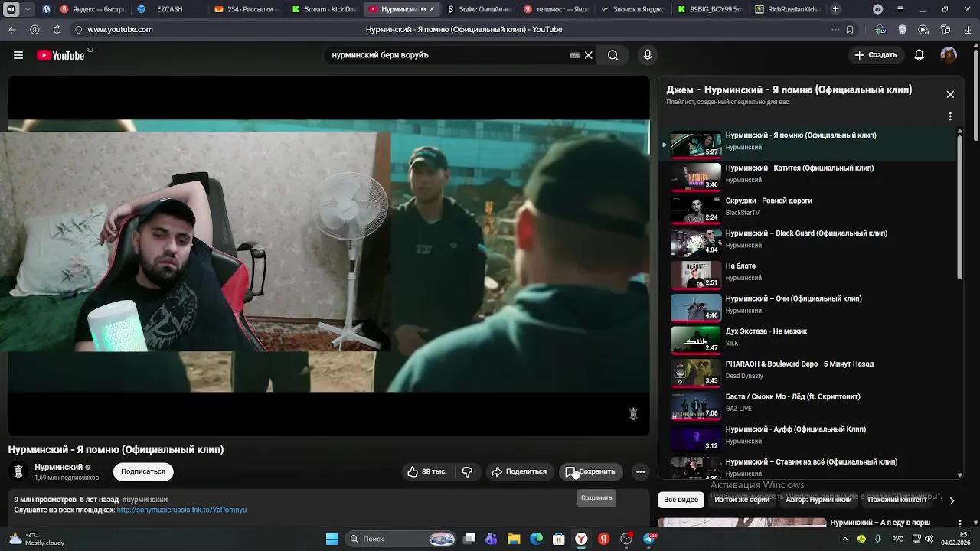
Task: Play Нурминский - Катится from the playlist
Action: 808,175
